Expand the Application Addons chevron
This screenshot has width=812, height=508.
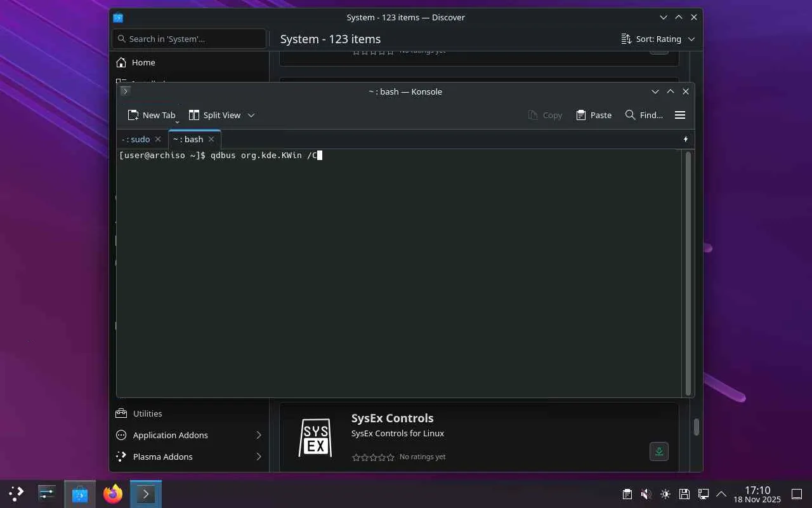259,435
